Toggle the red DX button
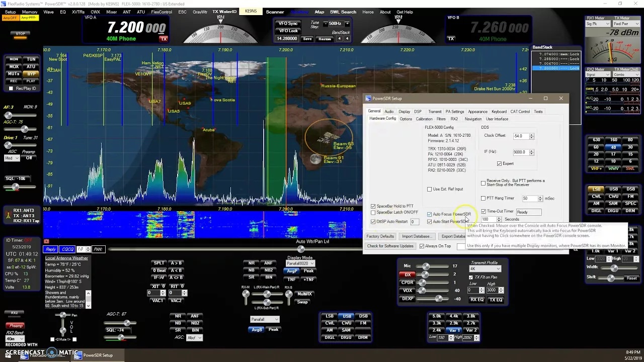644x362 pixels. [408, 275]
